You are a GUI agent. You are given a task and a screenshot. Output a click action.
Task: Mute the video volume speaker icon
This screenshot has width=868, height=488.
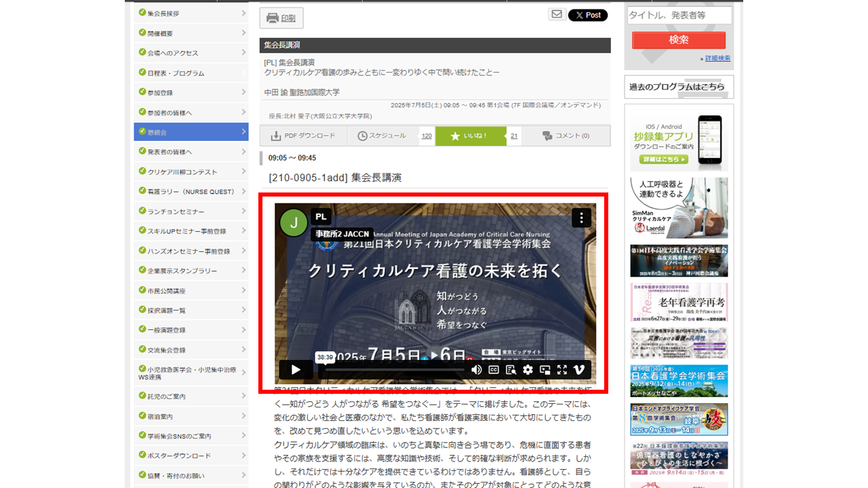coord(477,369)
